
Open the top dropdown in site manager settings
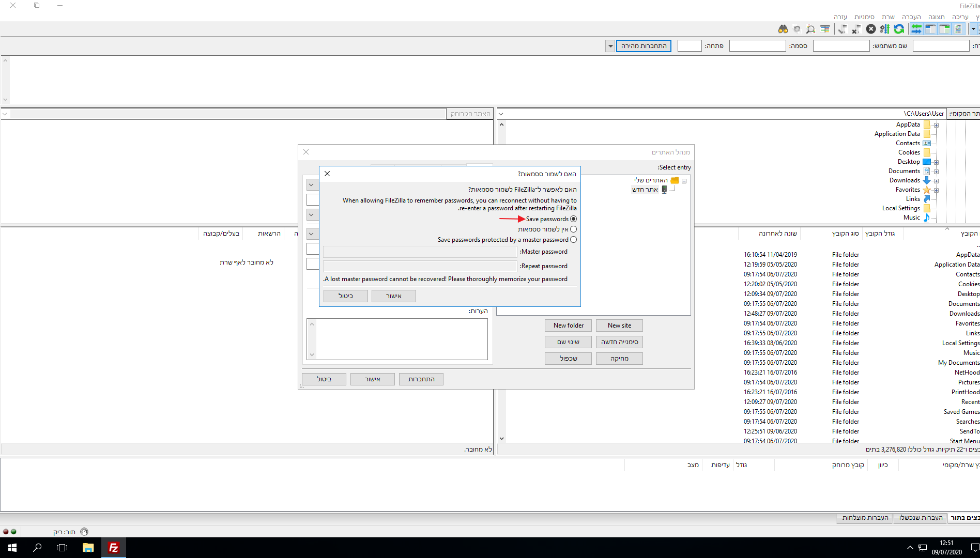click(312, 184)
